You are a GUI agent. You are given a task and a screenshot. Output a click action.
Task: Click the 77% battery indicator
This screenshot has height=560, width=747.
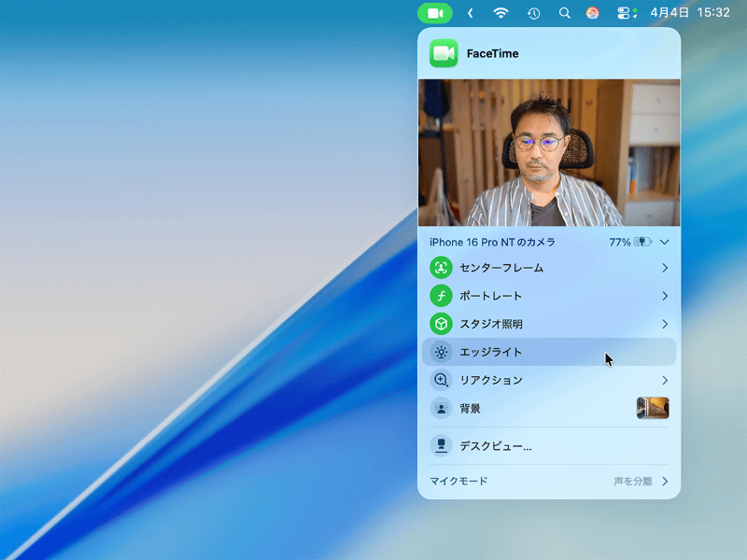629,243
